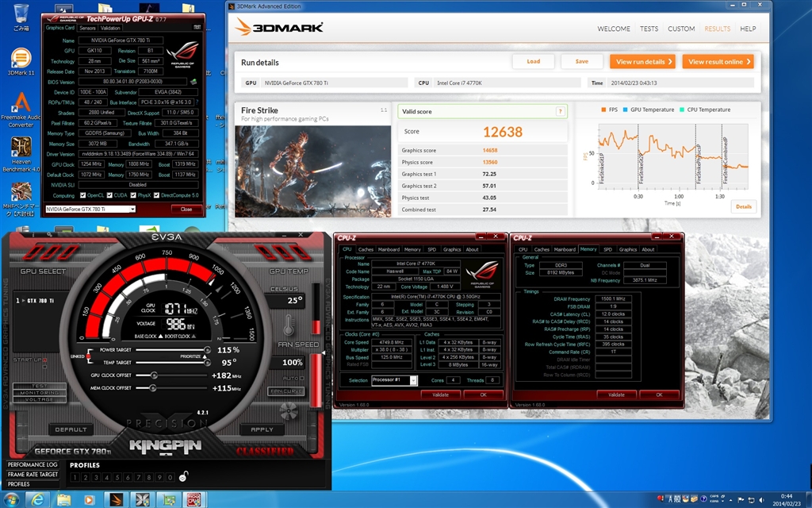Click the Load button in Run details
The image size is (812, 508).
(x=534, y=61)
